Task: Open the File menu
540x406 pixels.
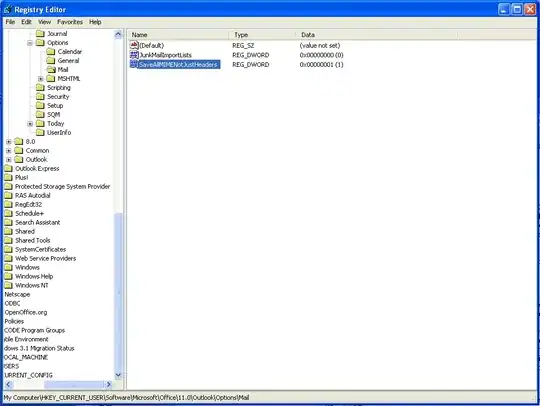Action: 10,22
